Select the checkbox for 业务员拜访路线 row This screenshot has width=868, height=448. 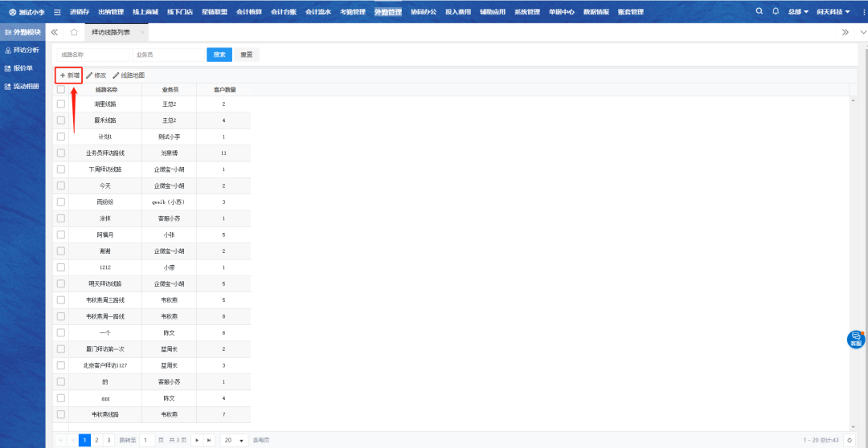click(x=61, y=153)
